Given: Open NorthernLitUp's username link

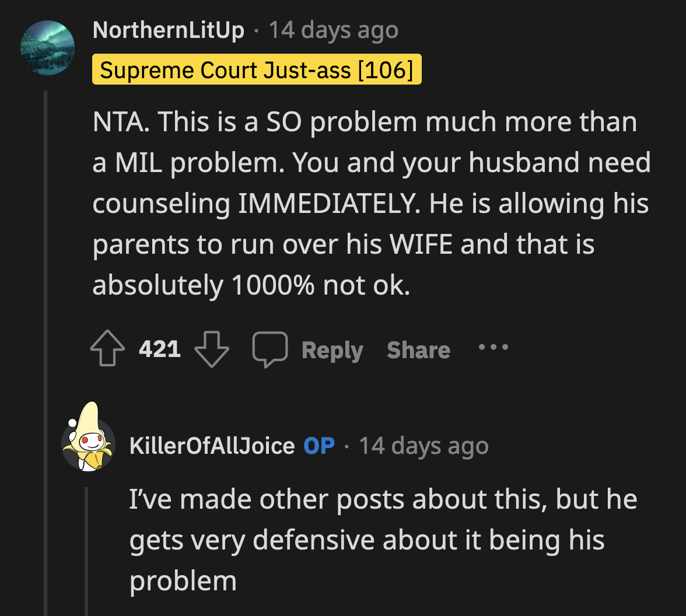Looking at the screenshot, I should pyautogui.click(x=168, y=30).
